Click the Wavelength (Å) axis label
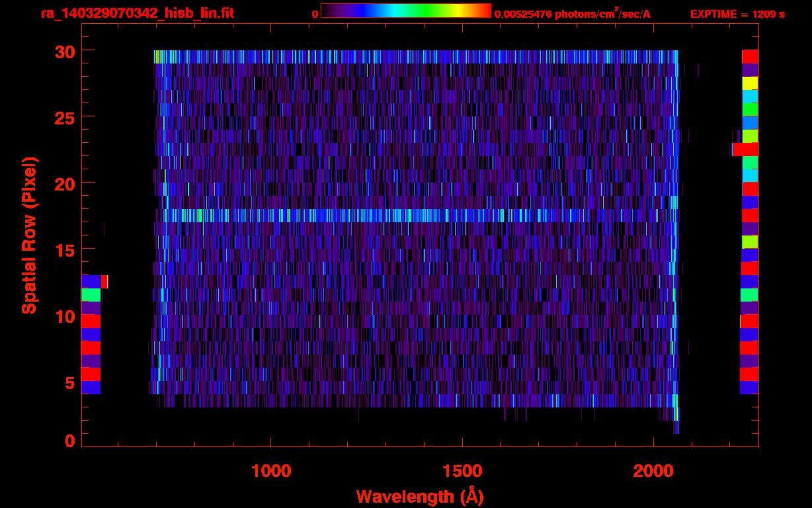 [x=420, y=496]
